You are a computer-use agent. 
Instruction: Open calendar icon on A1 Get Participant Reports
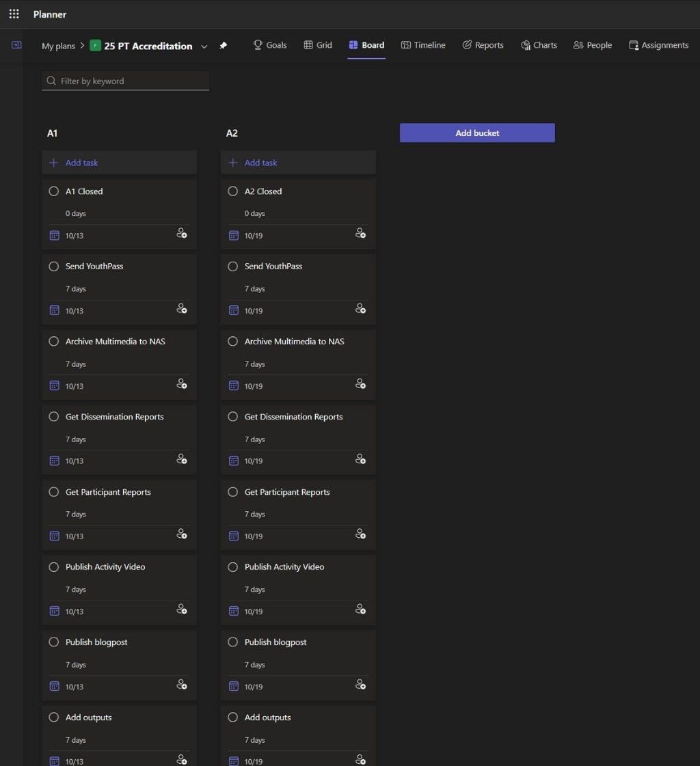[55, 536]
